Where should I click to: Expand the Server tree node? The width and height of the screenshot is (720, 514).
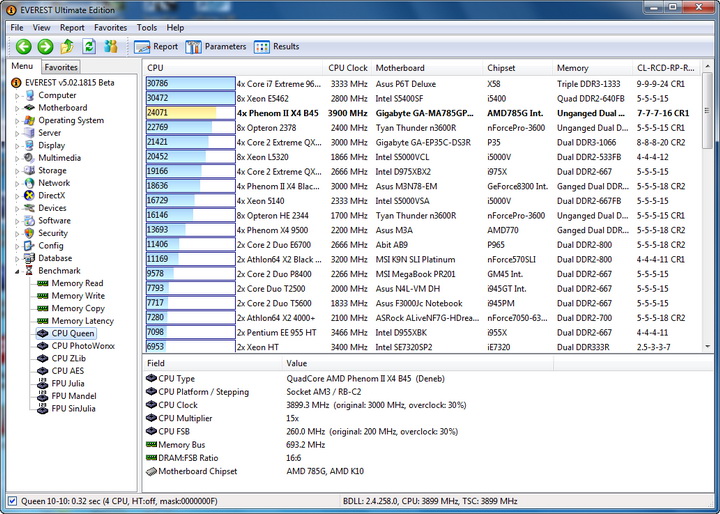coord(17,134)
